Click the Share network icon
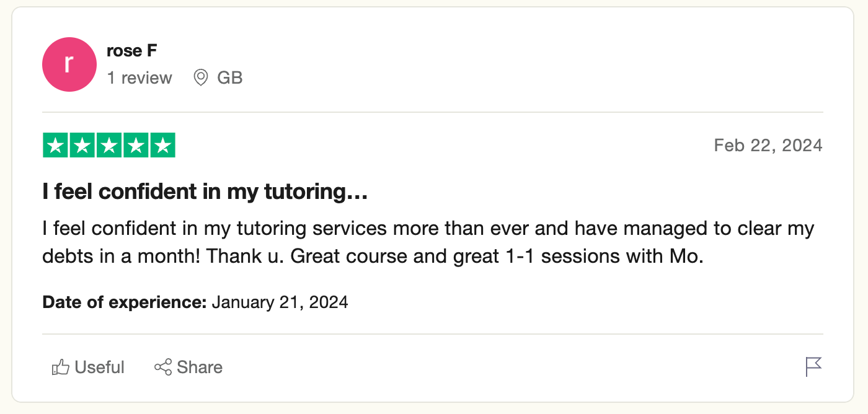Viewport: 868px width, 414px height. (x=163, y=368)
